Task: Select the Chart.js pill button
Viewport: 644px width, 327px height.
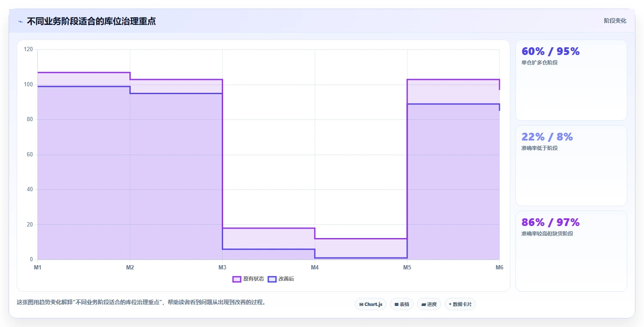Action: click(x=371, y=304)
